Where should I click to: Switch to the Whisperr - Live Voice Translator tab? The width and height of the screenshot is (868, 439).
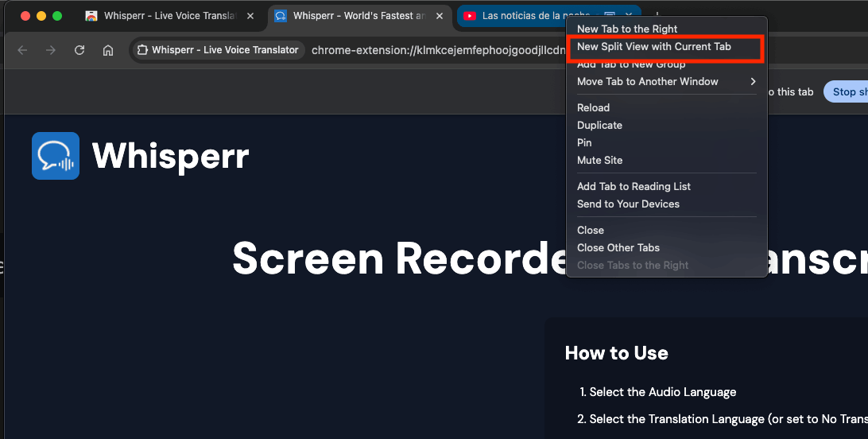[x=170, y=16]
